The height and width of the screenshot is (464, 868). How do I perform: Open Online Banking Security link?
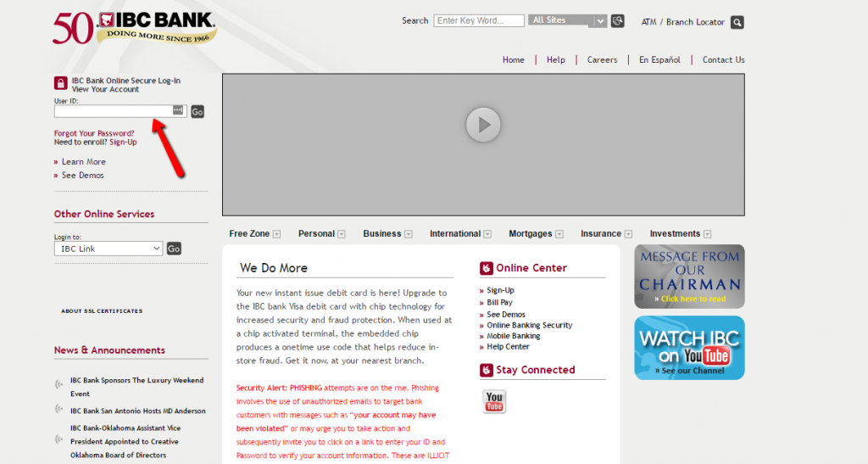coord(529,325)
